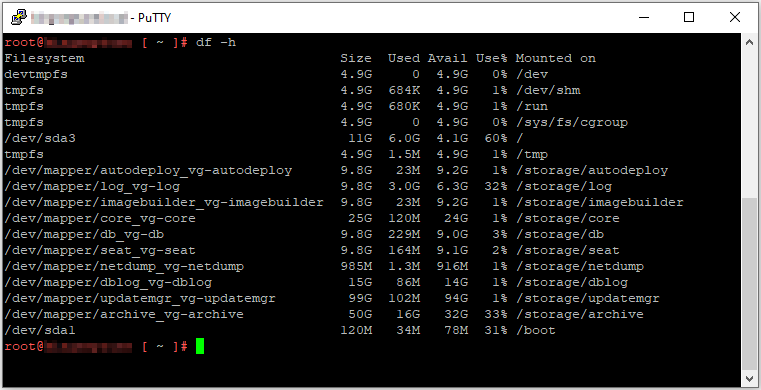Minimize the PuTTY window

pyautogui.click(x=644, y=17)
